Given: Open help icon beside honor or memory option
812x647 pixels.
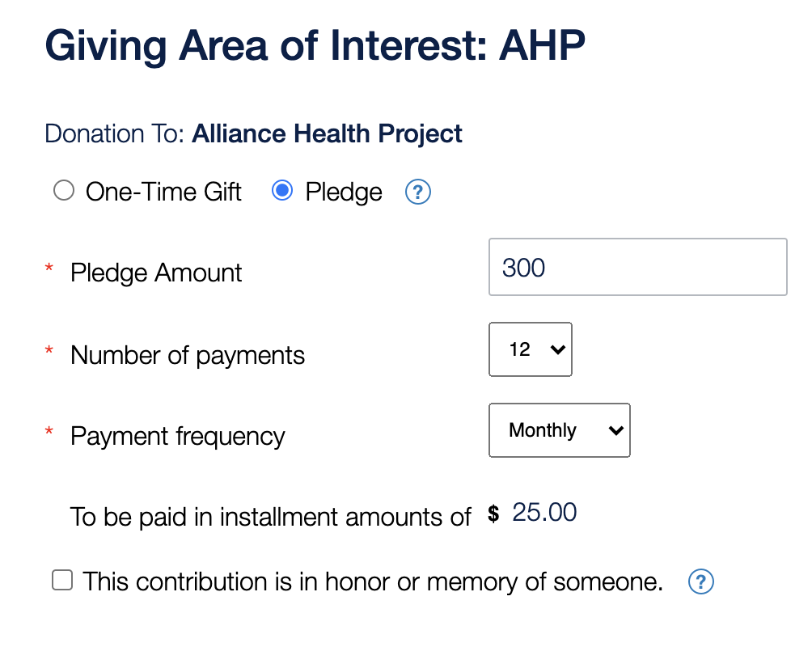Looking at the screenshot, I should pos(700,581).
